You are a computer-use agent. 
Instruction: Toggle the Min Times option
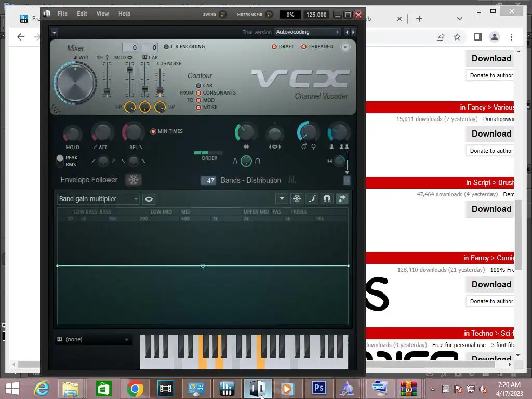pos(167,131)
